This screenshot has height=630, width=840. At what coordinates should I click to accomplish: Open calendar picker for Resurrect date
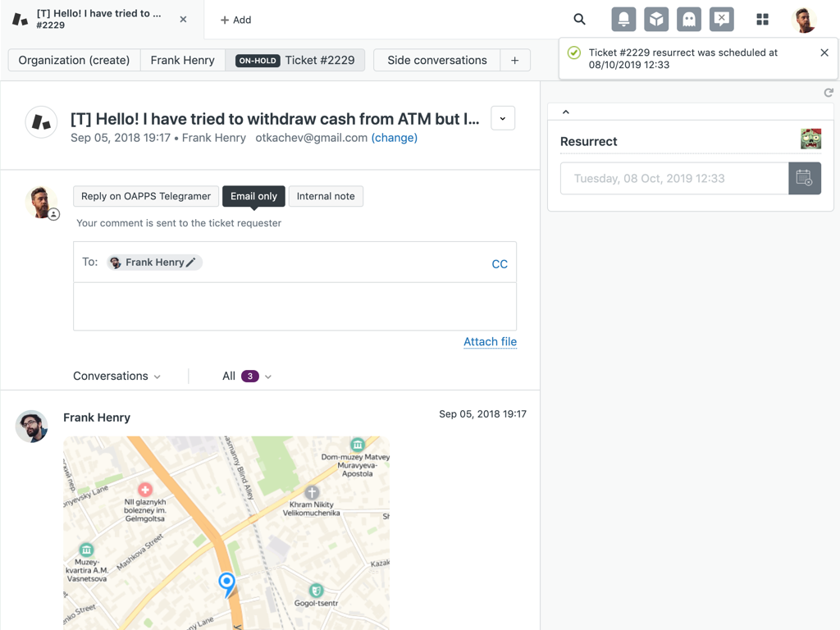click(x=804, y=178)
